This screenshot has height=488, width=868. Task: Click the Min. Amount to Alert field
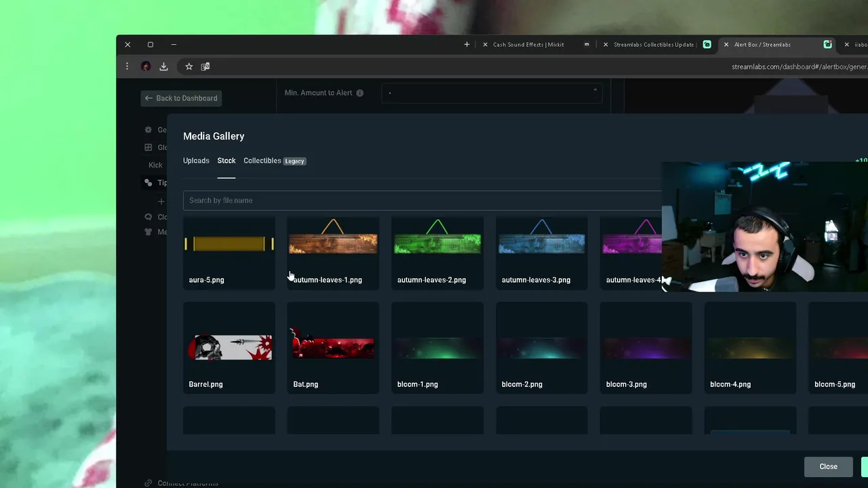[492, 93]
